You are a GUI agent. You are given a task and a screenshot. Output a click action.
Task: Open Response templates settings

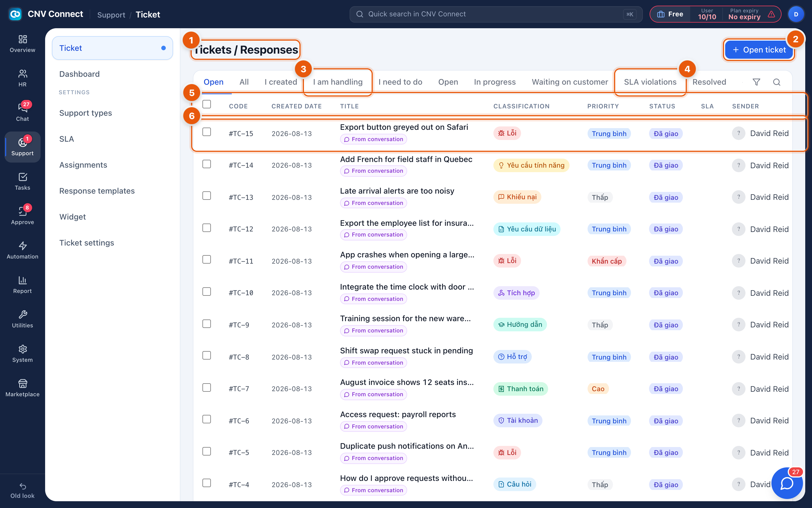[97, 191]
